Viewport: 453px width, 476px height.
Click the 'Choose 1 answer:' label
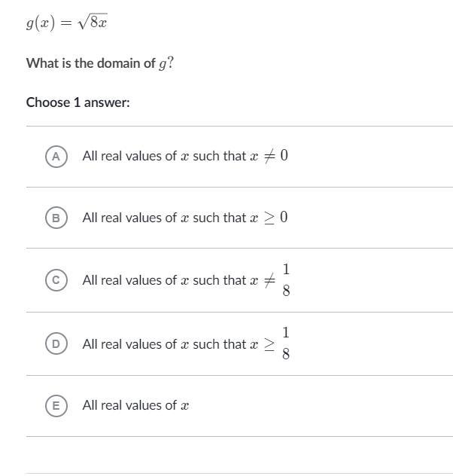tap(78, 102)
